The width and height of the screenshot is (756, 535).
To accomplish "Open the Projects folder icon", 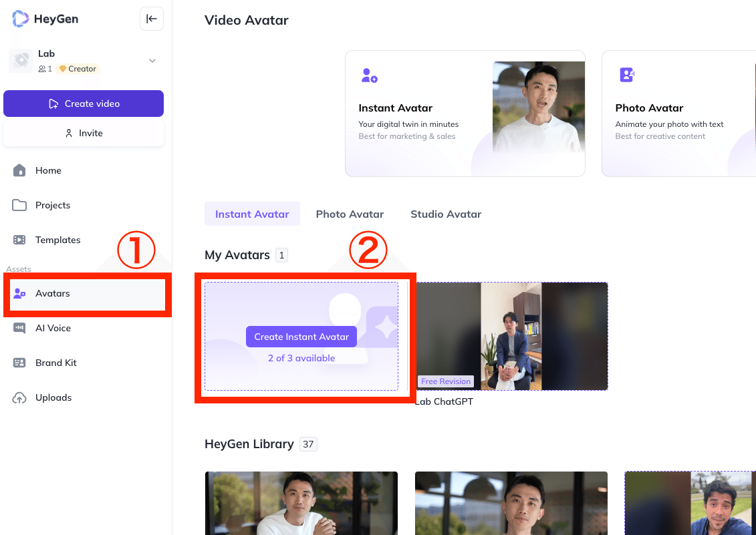I will (x=19, y=205).
